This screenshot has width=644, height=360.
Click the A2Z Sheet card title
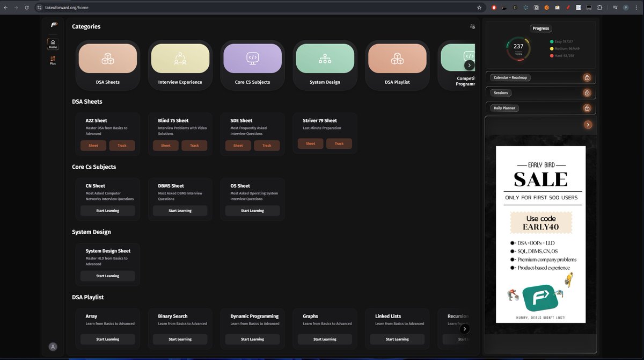(x=97, y=120)
